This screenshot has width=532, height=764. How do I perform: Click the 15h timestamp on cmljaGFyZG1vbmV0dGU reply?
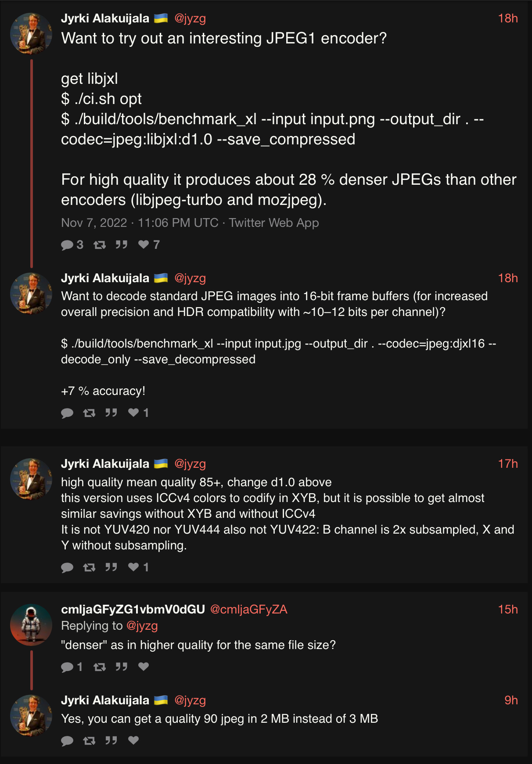pyautogui.click(x=507, y=609)
